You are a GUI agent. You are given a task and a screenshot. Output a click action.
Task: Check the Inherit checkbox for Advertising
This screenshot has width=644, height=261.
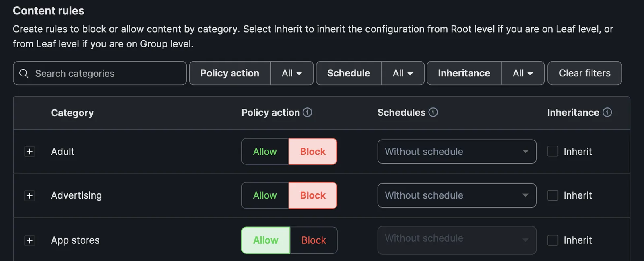553,195
